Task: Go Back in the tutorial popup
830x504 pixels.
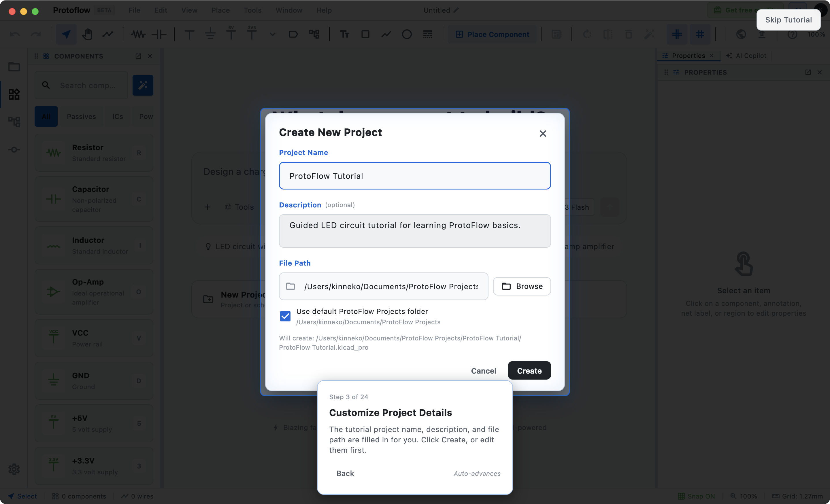Action: coord(345,473)
